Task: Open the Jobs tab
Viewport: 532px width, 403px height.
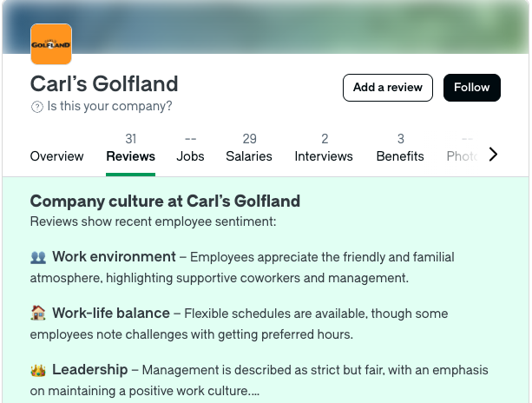Action: (190, 156)
